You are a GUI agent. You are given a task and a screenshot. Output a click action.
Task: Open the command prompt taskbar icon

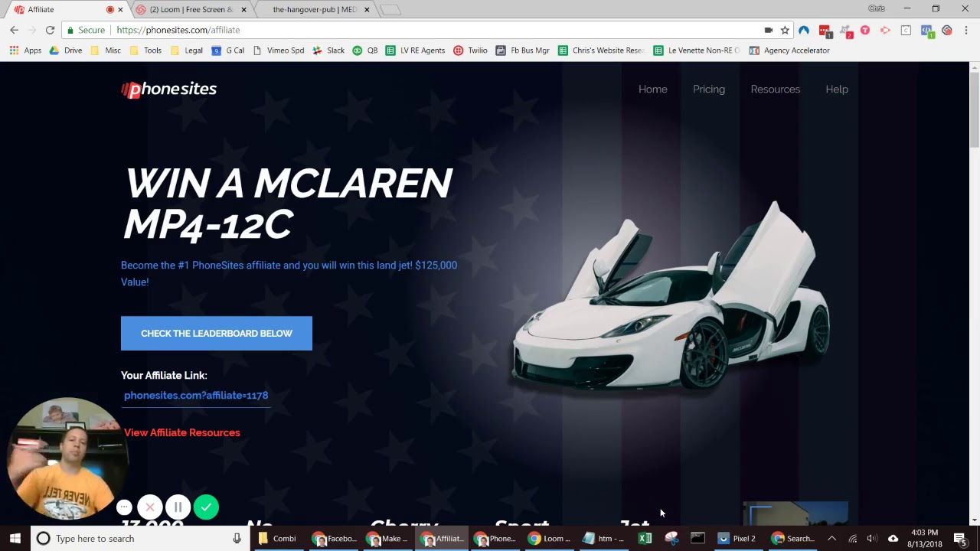coord(697,538)
